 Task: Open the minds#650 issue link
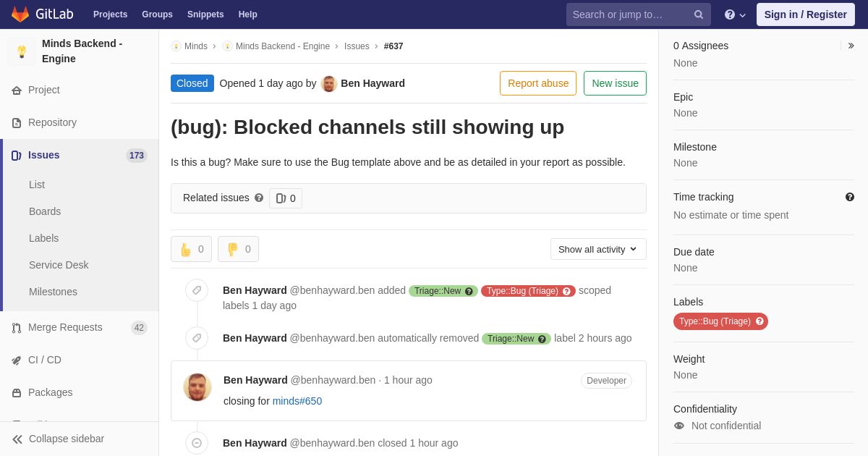(x=297, y=401)
